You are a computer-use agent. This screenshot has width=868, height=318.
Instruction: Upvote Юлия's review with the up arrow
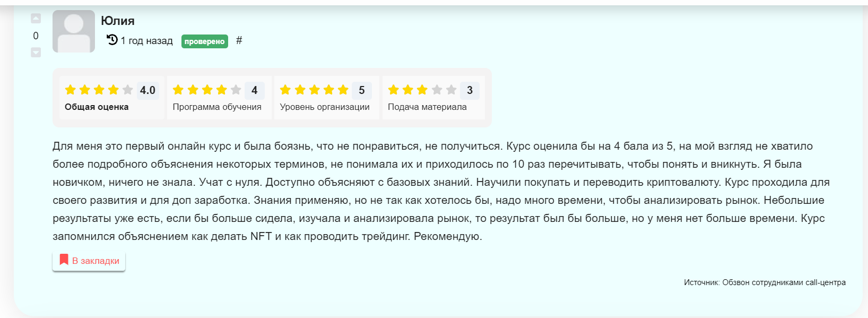pyautogui.click(x=36, y=19)
